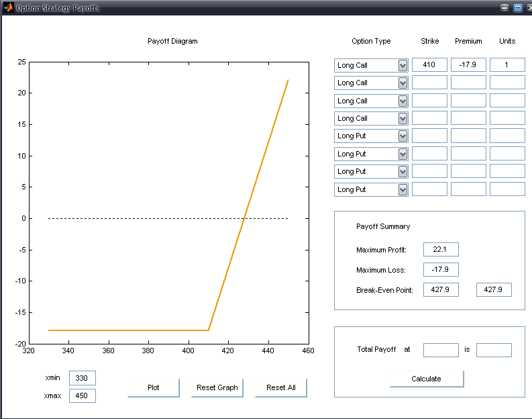Screen dimensions: 532x419
Task: Click the Strike field showing 410
Action: click(429, 64)
